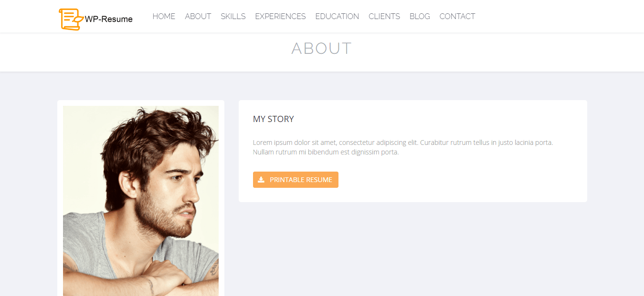Select SKILLS in the top navigation
Screen dimensions: 644x296
[x=233, y=16]
